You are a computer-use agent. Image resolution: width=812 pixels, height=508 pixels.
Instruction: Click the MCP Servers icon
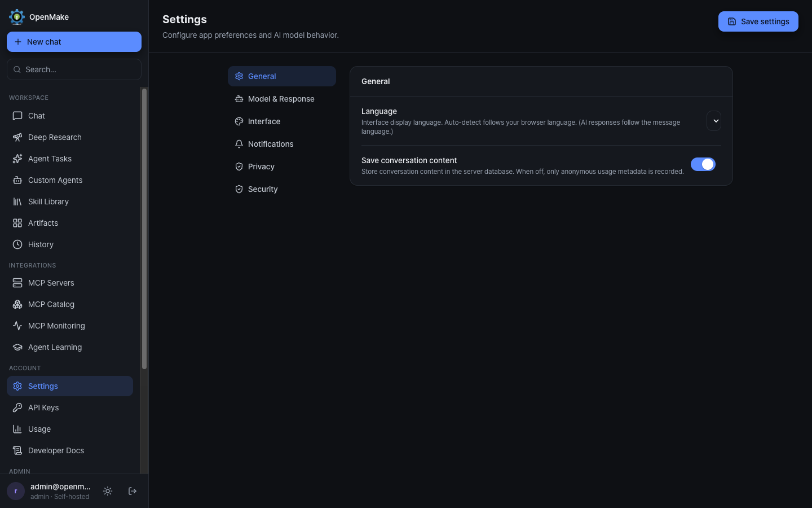(17, 283)
